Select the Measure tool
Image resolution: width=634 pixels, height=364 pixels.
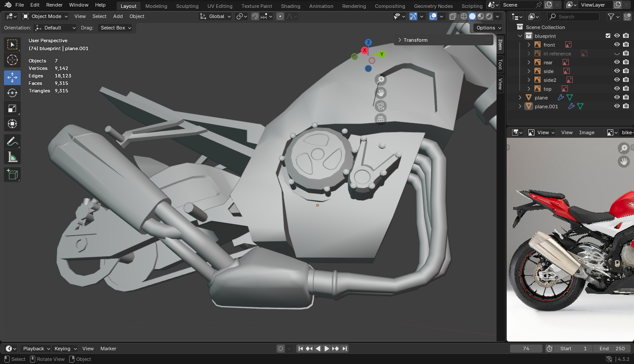(12, 157)
